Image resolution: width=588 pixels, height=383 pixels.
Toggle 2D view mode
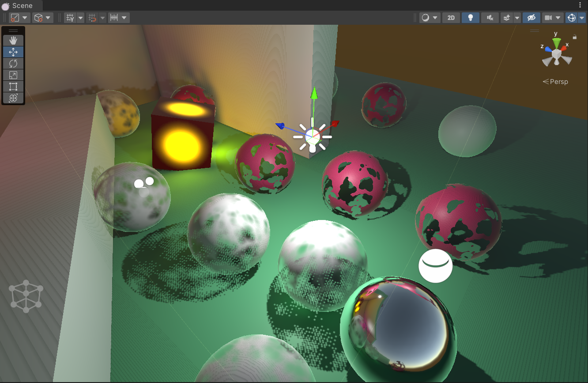[451, 18]
